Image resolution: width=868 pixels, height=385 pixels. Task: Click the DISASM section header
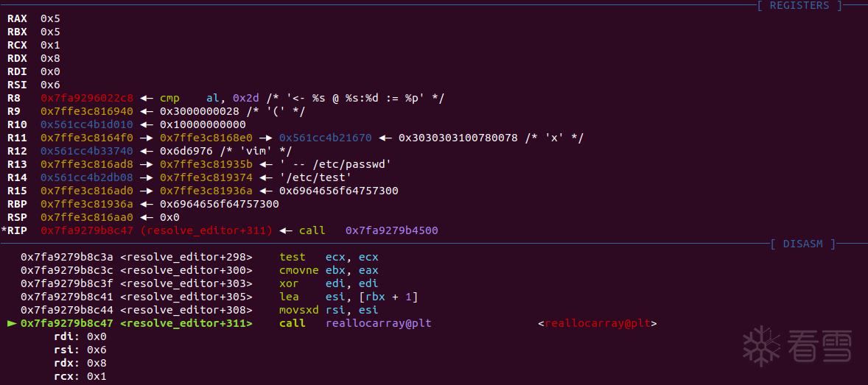(x=802, y=244)
